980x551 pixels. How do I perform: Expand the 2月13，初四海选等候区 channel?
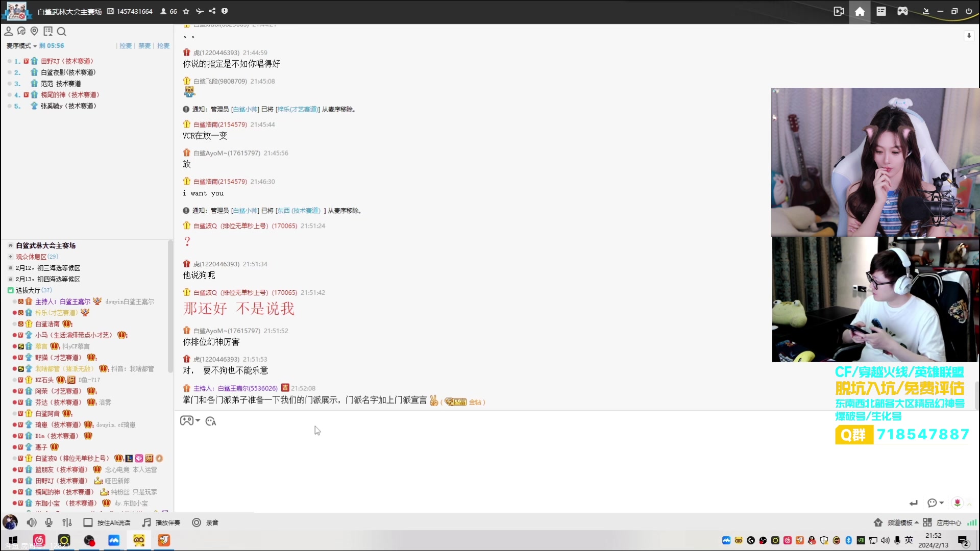[x=10, y=279]
